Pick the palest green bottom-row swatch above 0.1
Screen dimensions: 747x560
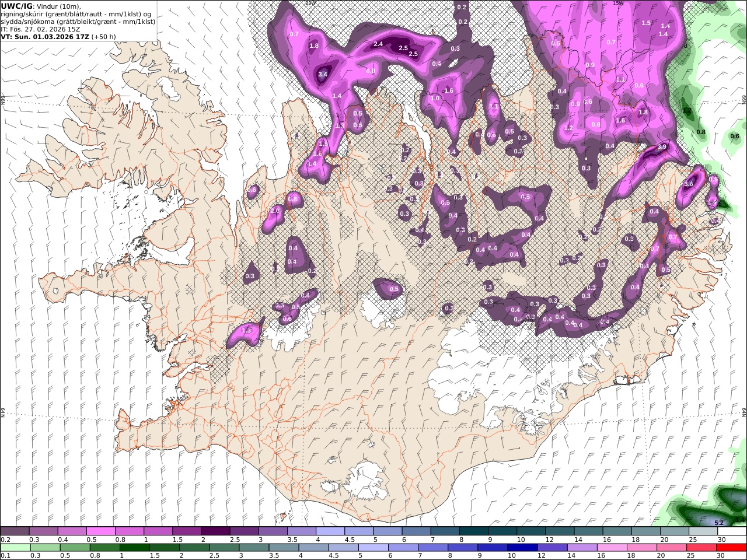[15, 548]
